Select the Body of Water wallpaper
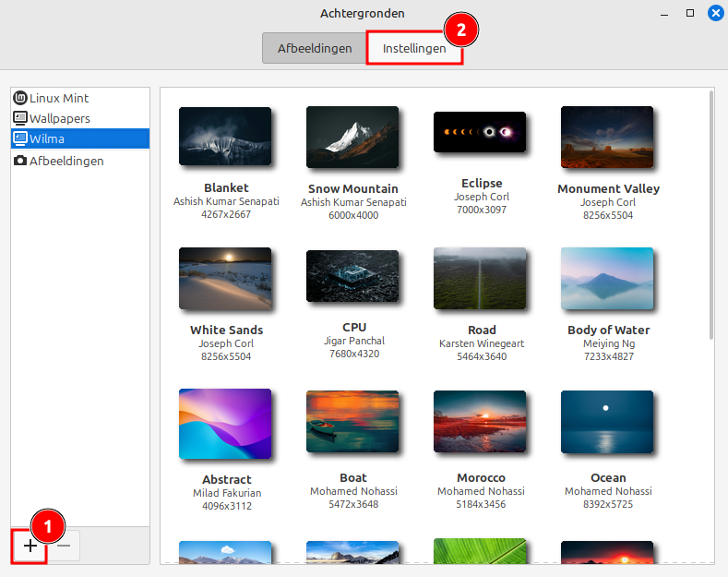Screen dimensions: 728x577 pyautogui.click(x=607, y=278)
